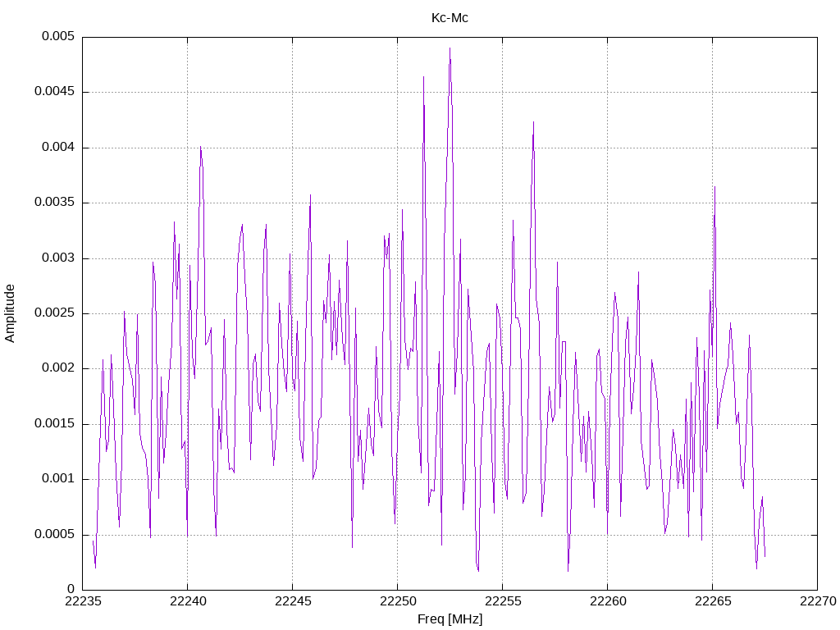Click the y-axis tick label 0.0005
The image size is (840, 630).
[x=54, y=535]
